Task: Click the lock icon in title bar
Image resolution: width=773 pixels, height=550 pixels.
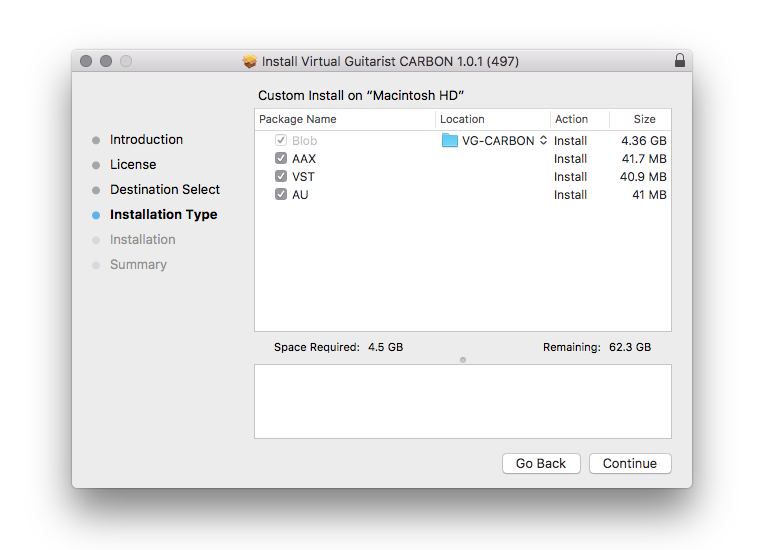Action: (x=680, y=61)
